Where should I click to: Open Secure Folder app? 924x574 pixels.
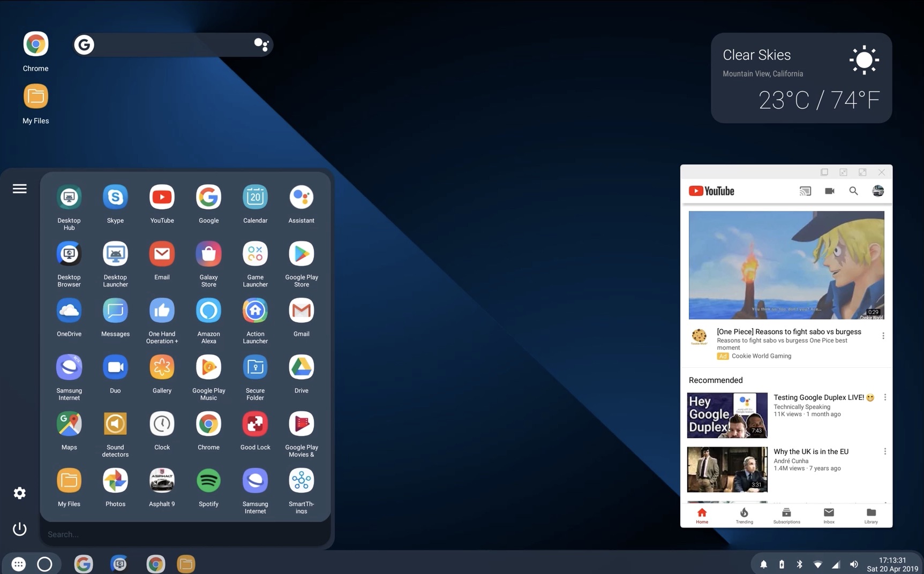tap(255, 367)
